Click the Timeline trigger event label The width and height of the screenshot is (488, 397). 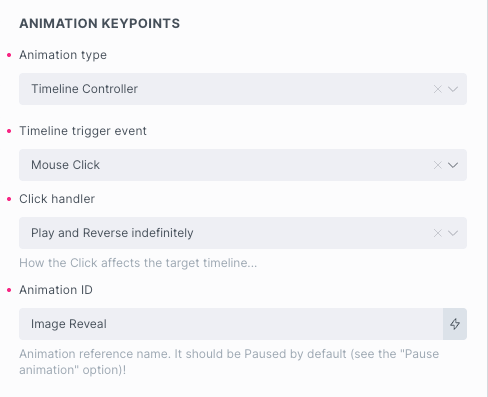click(x=83, y=131)
